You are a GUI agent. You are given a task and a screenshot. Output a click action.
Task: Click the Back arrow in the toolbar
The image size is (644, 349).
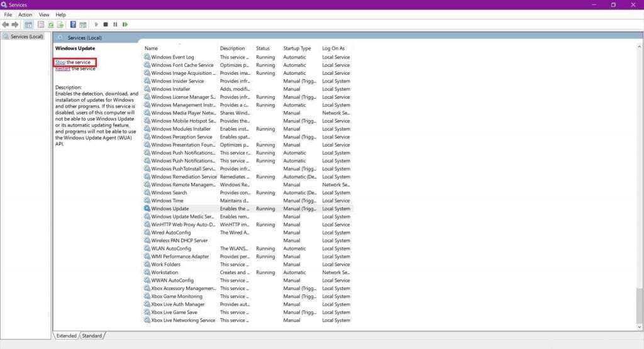pyautogui.click(x=5, y=25)
